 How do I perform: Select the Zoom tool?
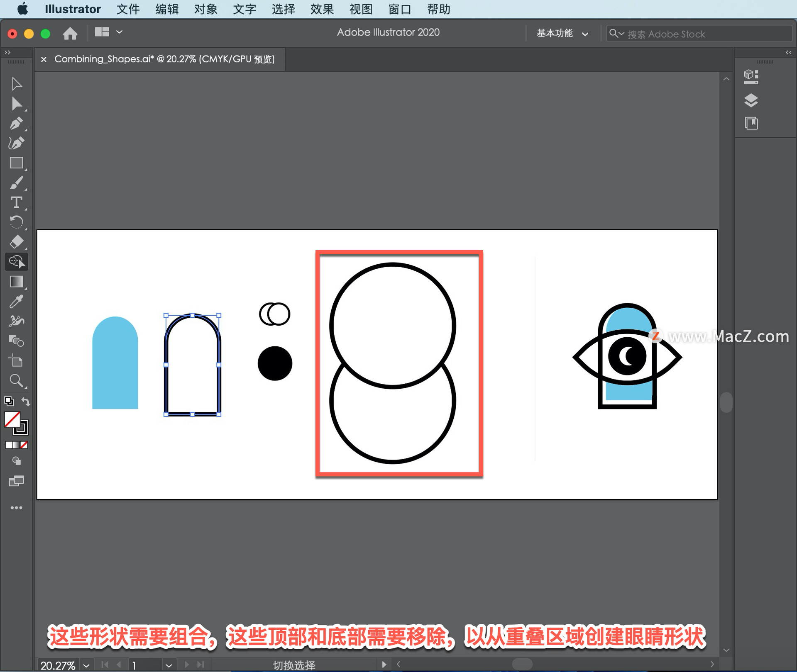17,380
